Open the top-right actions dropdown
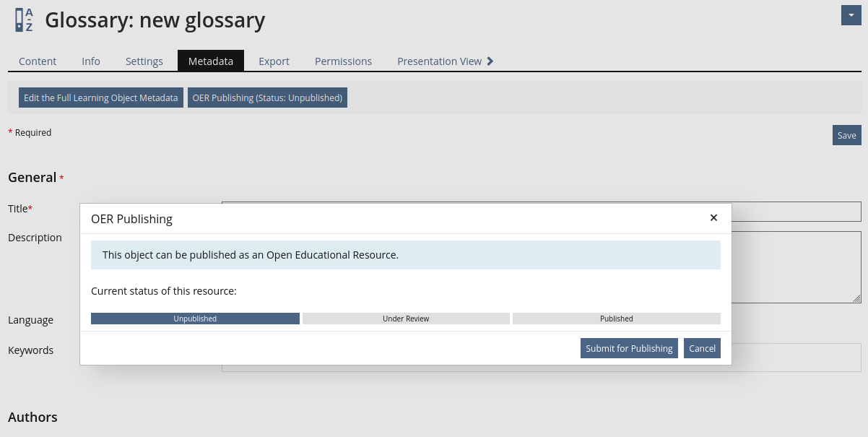 click(851, 15)
